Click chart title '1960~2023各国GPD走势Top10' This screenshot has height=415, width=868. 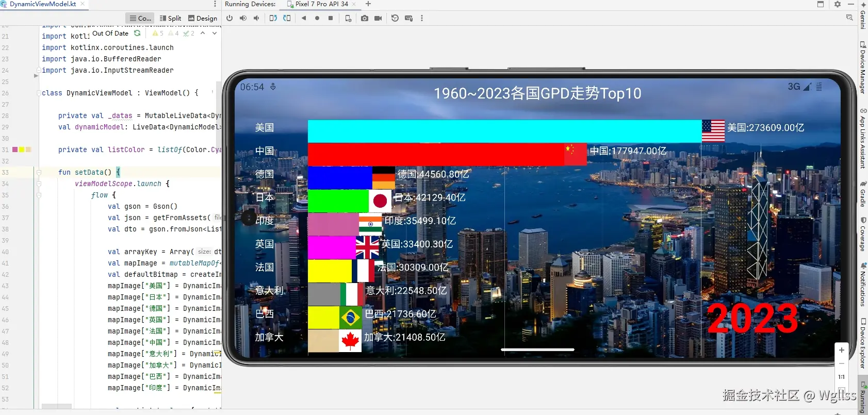[537, 93]
